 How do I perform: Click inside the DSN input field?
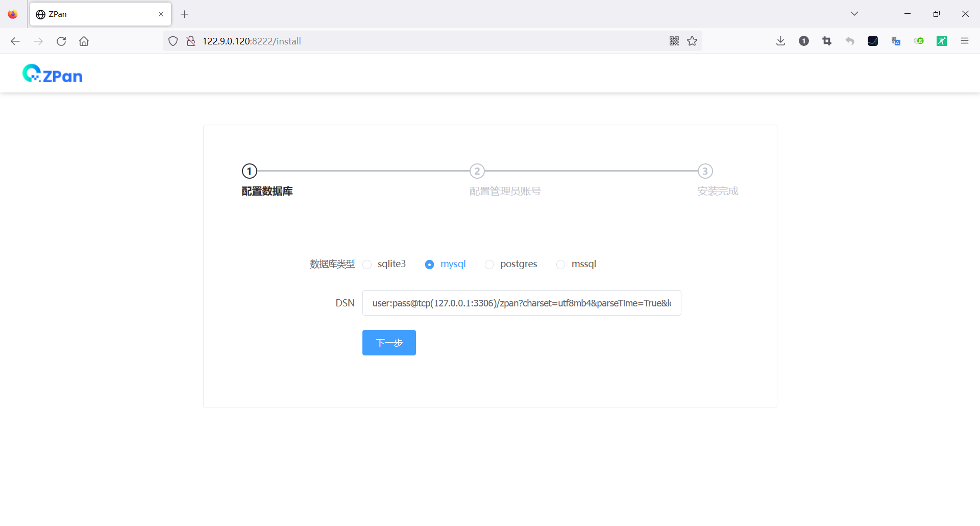(521, 303)
